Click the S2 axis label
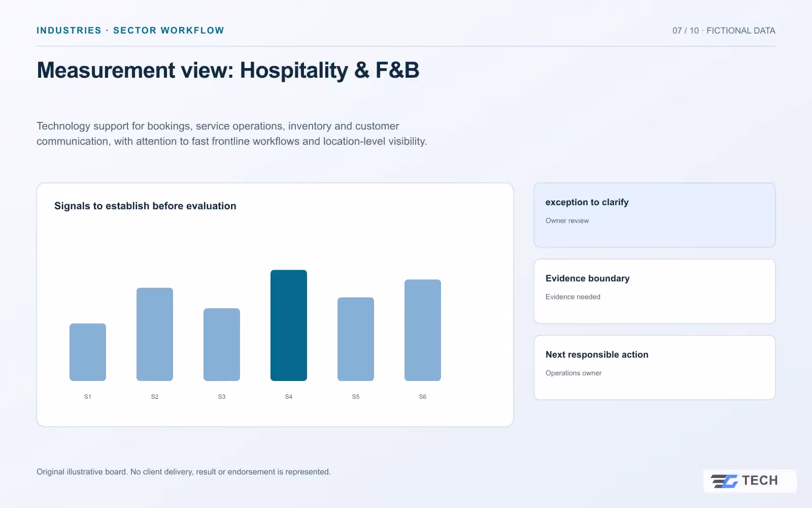Image resolution: width=812 pixels, height=508 pixels. [x=155, y=397]
